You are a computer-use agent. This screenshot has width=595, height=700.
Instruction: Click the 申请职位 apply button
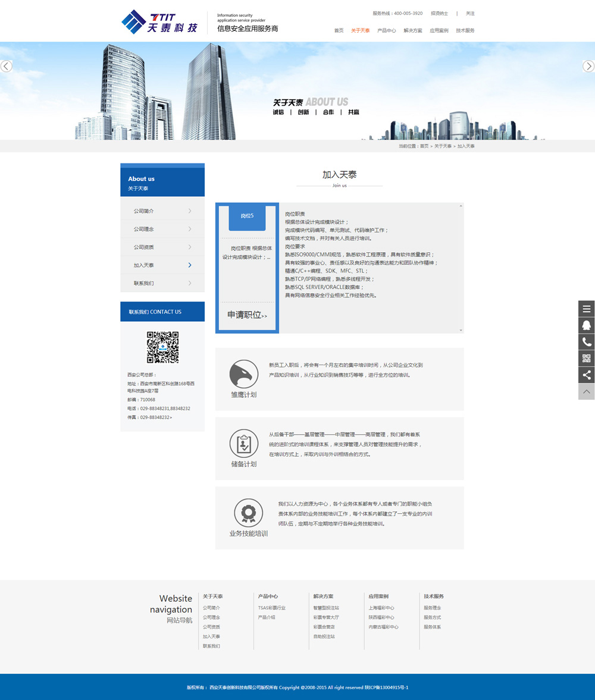tap(247, 315)
